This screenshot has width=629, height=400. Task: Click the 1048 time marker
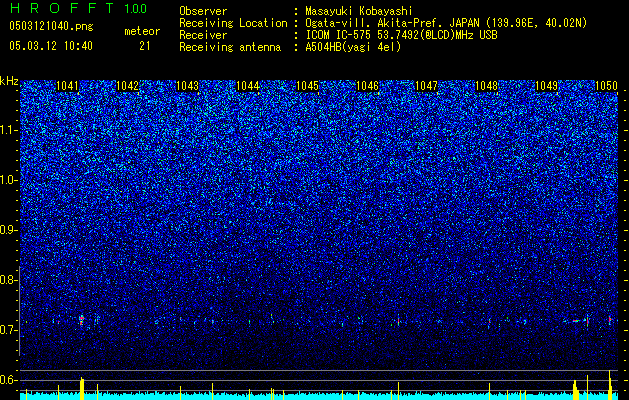(x=487, y=86)
